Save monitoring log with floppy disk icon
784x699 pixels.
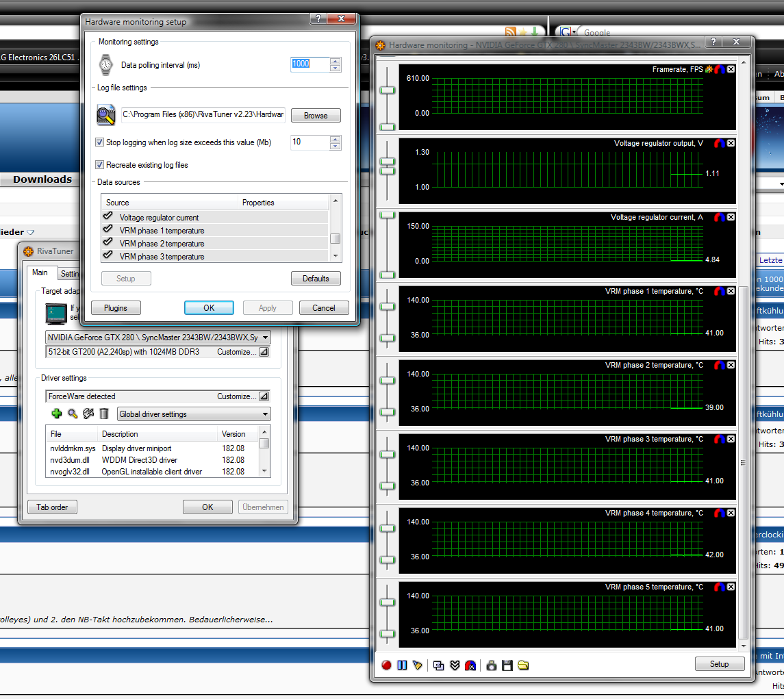pos(507,665)
